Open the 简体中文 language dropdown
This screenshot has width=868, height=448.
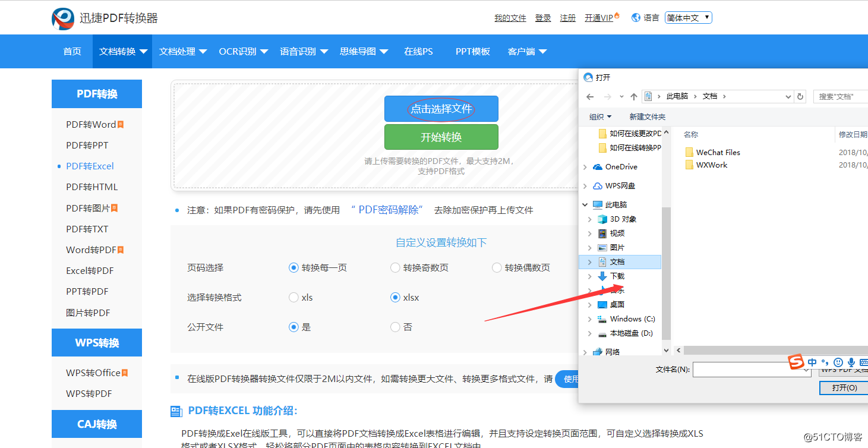tap(688, 18)
